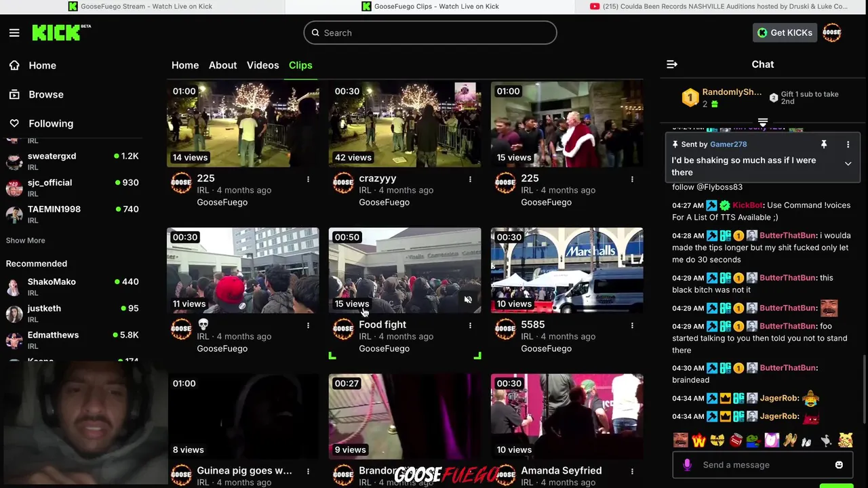Click ButterThatBun username saying braindead
Image resolution: width=868 pixels, height=488 pixels.
pyautogui.click(x=788, y=367)
